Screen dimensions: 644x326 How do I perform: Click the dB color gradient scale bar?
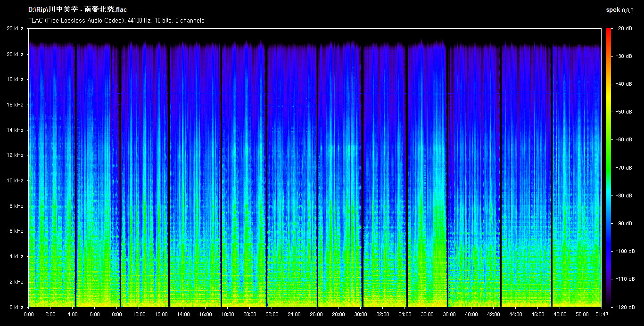pyautogui.click(x=609, y=168)
